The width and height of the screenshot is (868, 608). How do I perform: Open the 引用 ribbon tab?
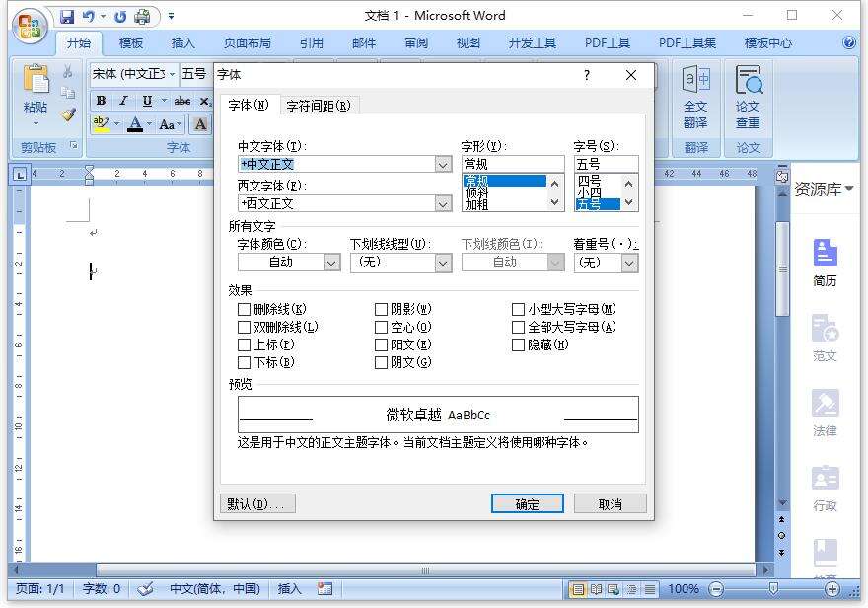[311, 43]
